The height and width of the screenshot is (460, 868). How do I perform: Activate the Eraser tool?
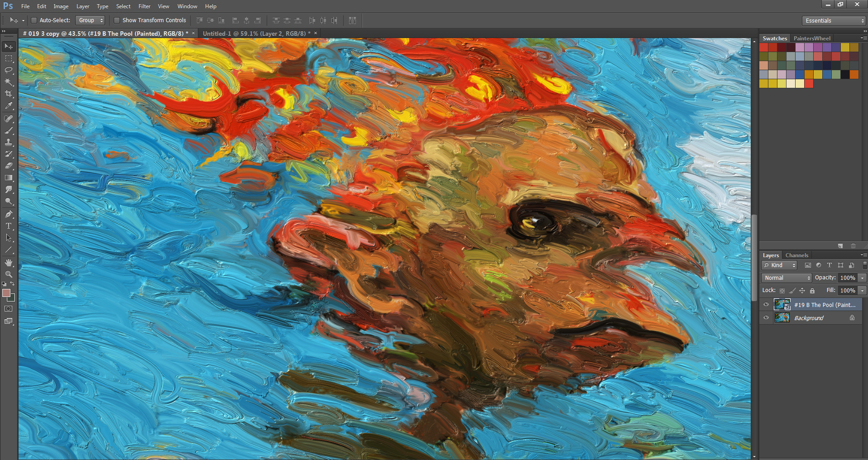[x=9, y=166]
